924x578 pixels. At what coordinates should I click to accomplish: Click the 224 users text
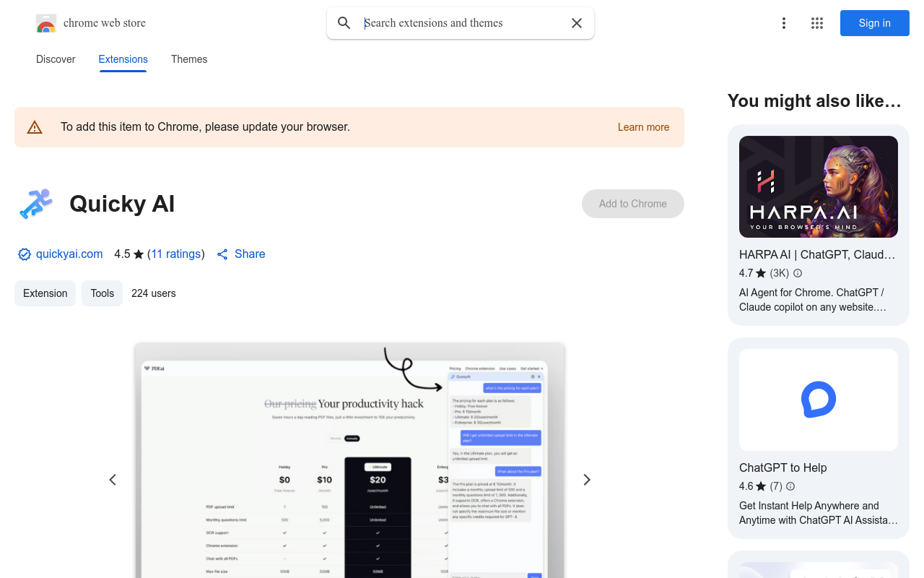154,293
